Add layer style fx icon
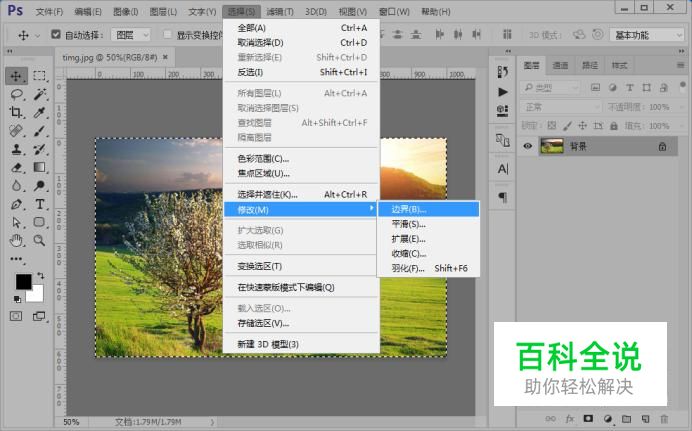 coord(570,419)
